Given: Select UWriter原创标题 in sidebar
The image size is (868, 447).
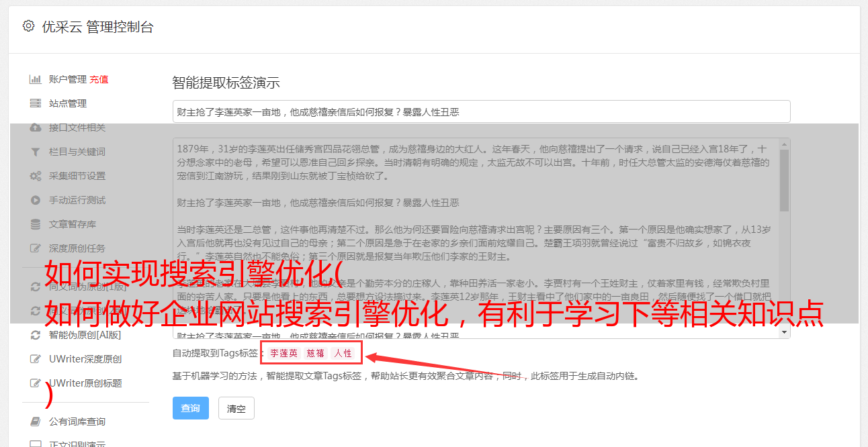Looking at the screenshot, I should click(85, 383).
